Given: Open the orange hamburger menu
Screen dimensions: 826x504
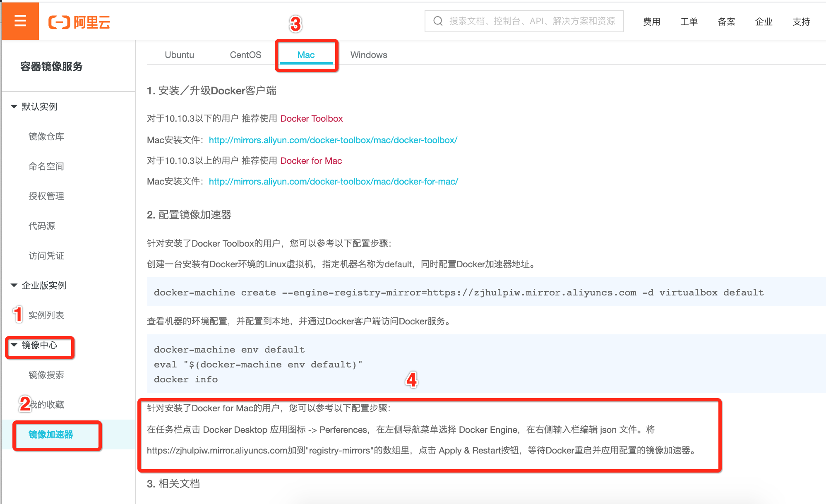Looking at the screenshot, I should coord(20,21).
